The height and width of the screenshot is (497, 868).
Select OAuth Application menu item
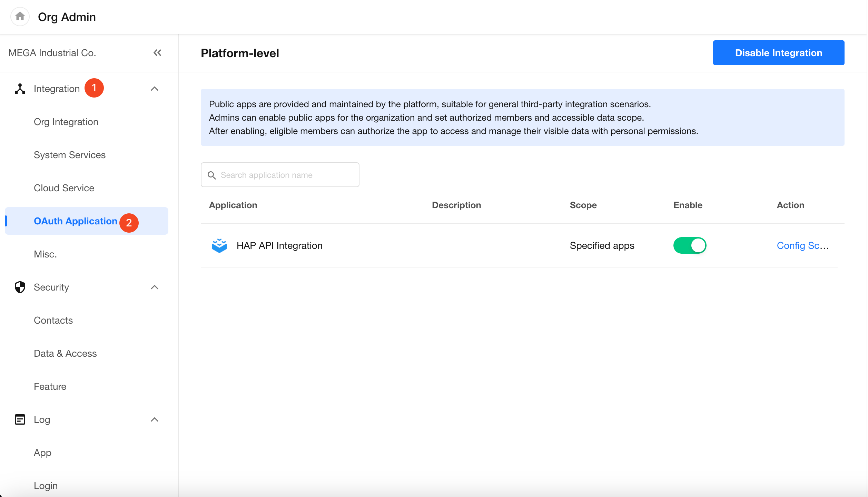click(x=87, y=221)
